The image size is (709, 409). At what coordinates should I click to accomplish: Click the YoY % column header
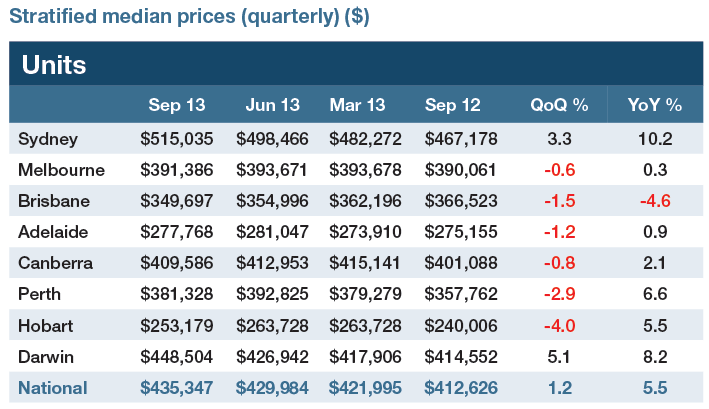(x=655, y=105)
